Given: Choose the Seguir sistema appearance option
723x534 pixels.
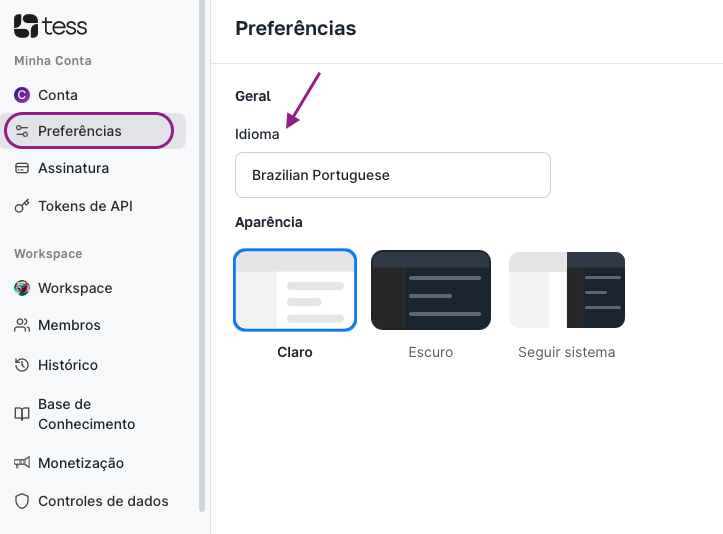Looking at the screenshot, I should point(567,290).
